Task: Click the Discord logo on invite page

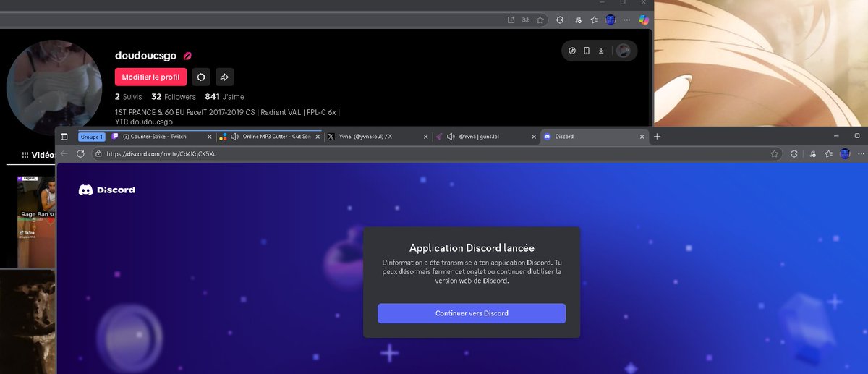Action: [x=106, y=190]
